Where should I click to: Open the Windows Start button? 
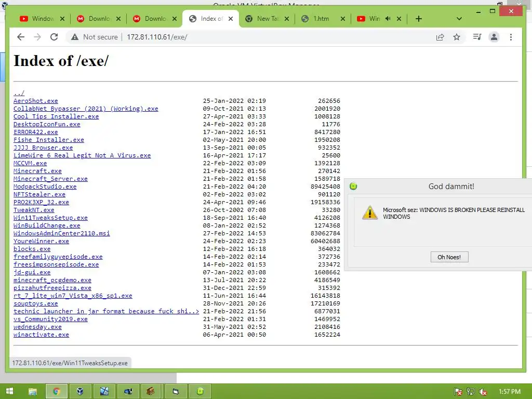9,391
